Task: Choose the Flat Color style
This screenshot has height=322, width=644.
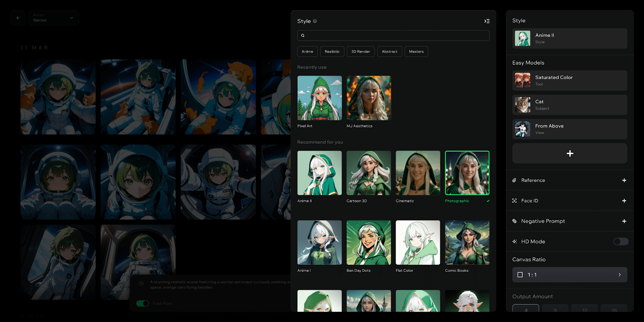Action: coord(418,242)
